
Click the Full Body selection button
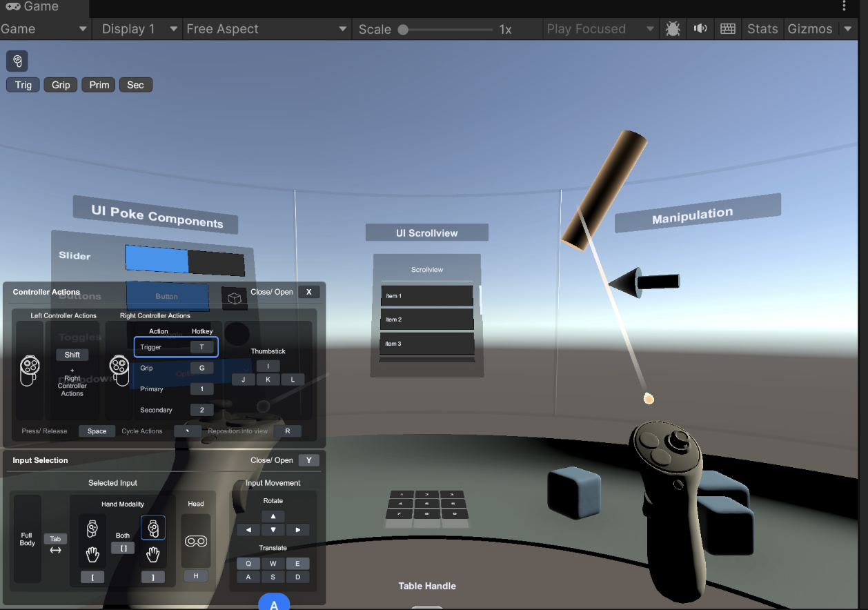point(27,540)
